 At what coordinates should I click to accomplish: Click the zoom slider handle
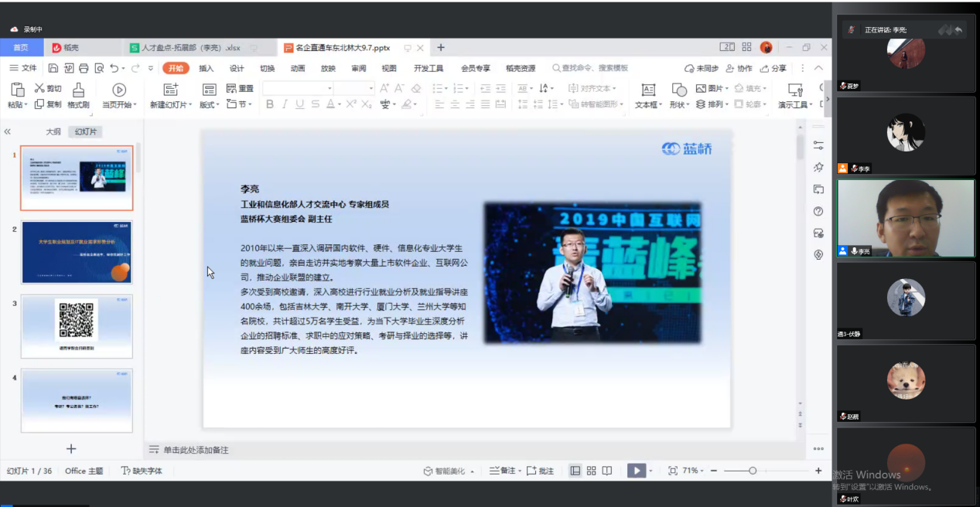pyautogui.click(x=752, y=471)
